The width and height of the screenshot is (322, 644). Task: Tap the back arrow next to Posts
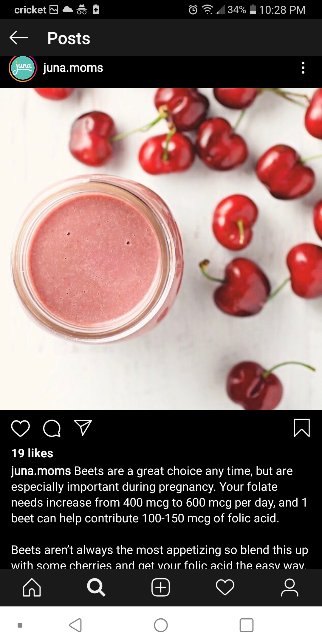(x=19, y=38)
